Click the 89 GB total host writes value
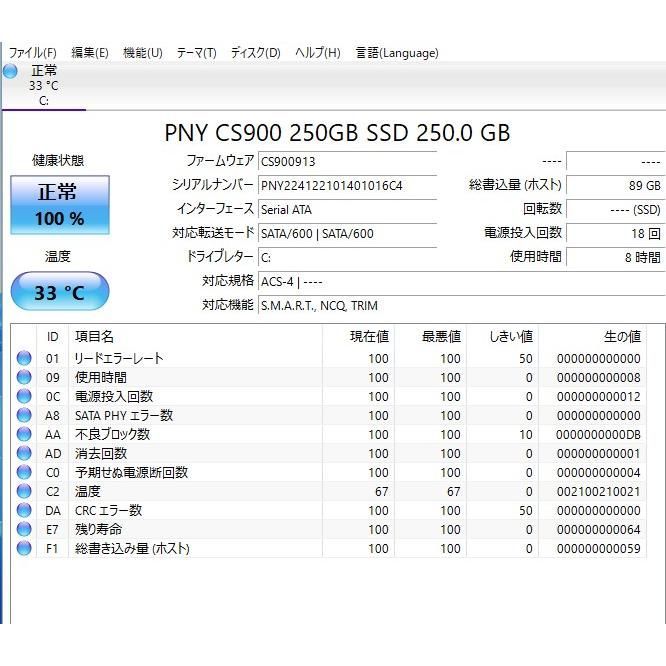 615,186
